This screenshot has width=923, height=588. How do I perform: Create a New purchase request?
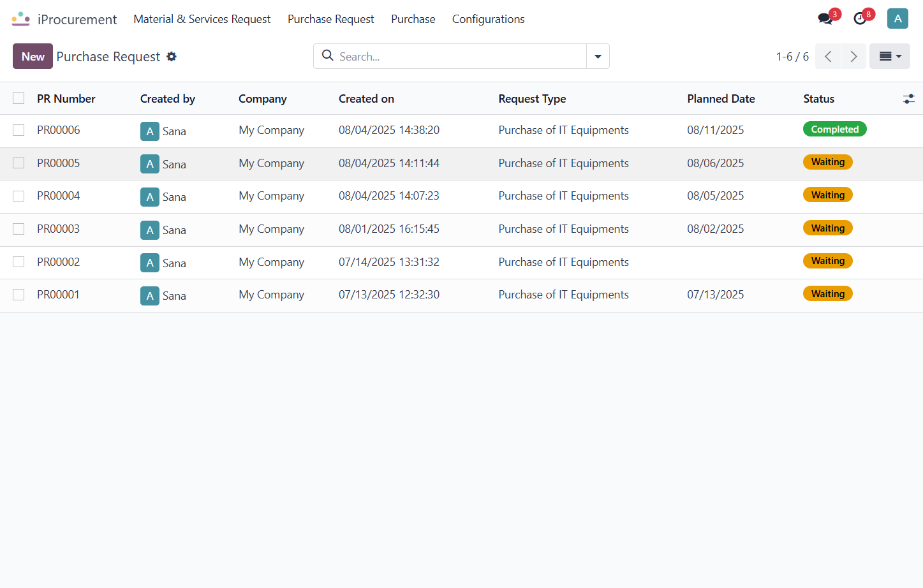tap(33, 56)
